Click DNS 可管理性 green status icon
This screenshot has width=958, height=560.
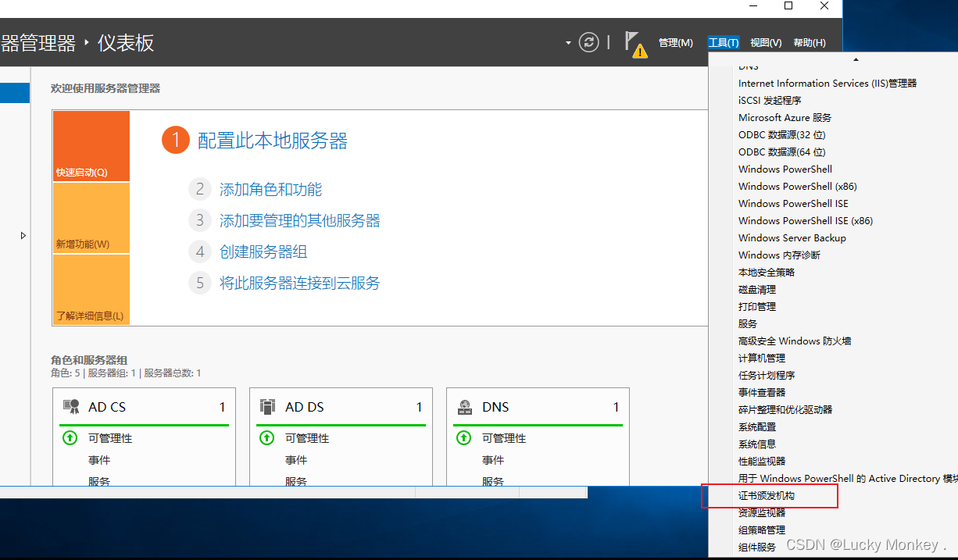[463, 438]
